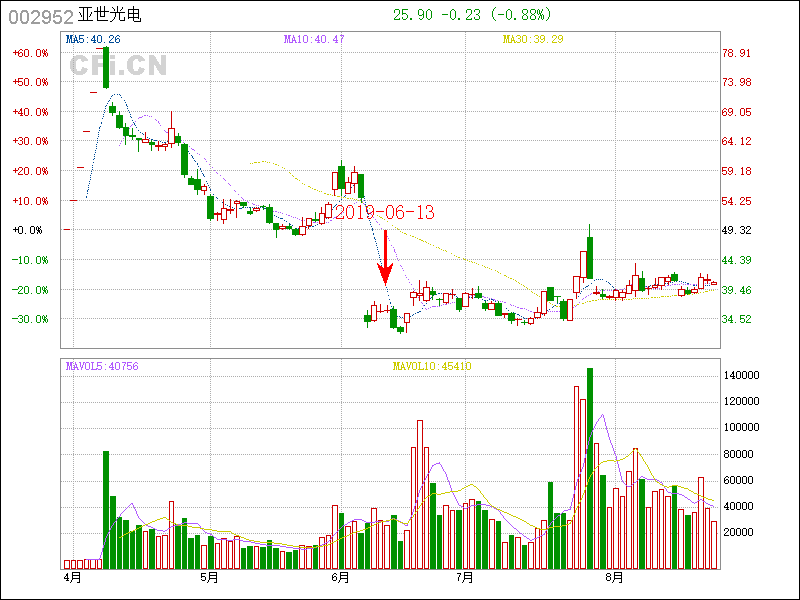The height and width of the screenshot is (600, 800).
Task: Click the CFi.CN watermark logo
Action: [118, 66]
